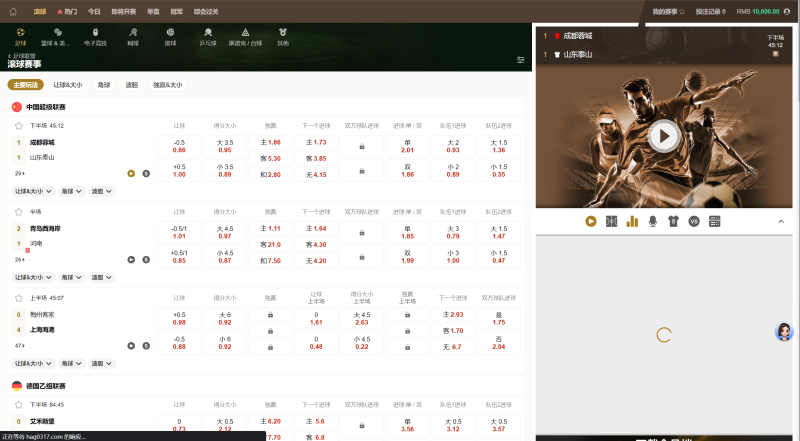Open the statistics bar chart icon under video
This screenshot has height=441, width=800.
(632, 221)
